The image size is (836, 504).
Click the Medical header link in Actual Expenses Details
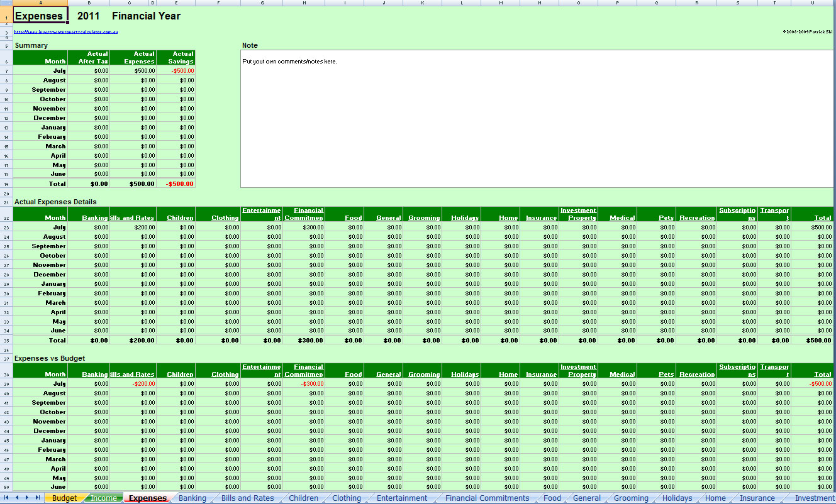point(621,218)
